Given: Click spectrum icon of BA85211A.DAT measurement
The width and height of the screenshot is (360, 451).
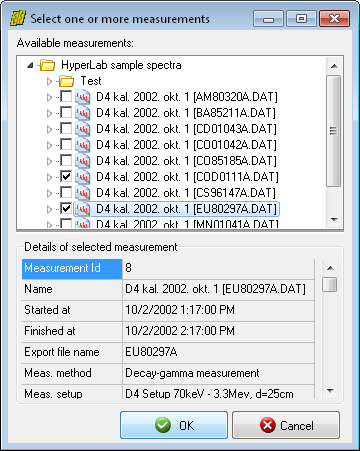Looking at the screenshot, I should coord(82,113).
